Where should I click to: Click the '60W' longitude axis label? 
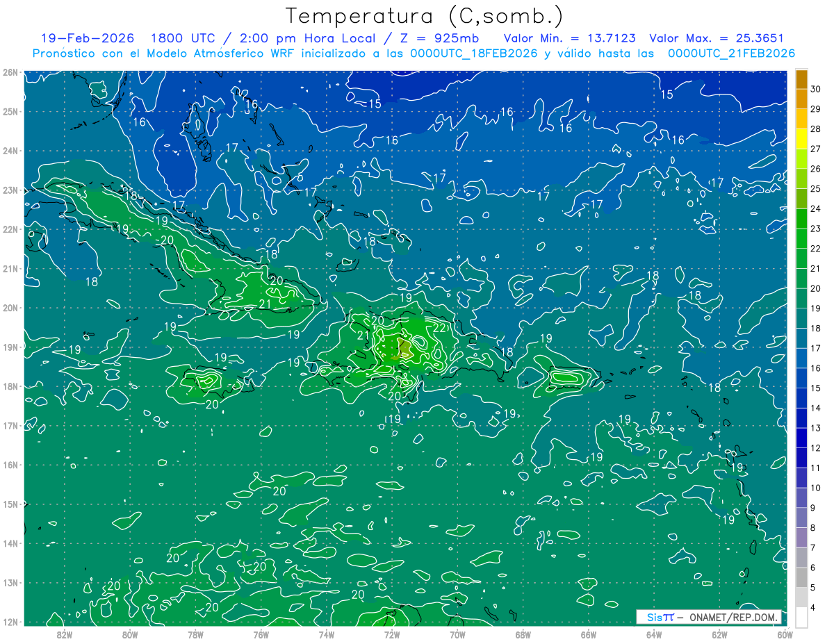[785, 634]
